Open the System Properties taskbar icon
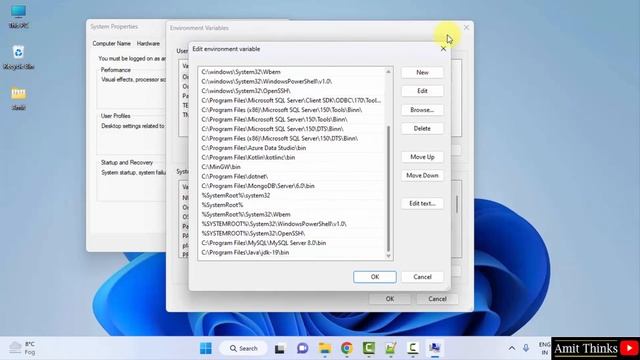 pos(435,348)
